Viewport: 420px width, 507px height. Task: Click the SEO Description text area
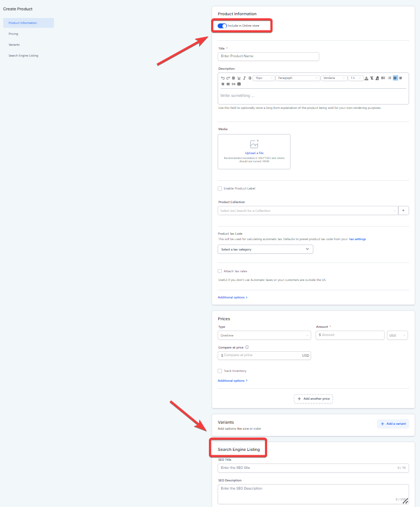[313, 494]
